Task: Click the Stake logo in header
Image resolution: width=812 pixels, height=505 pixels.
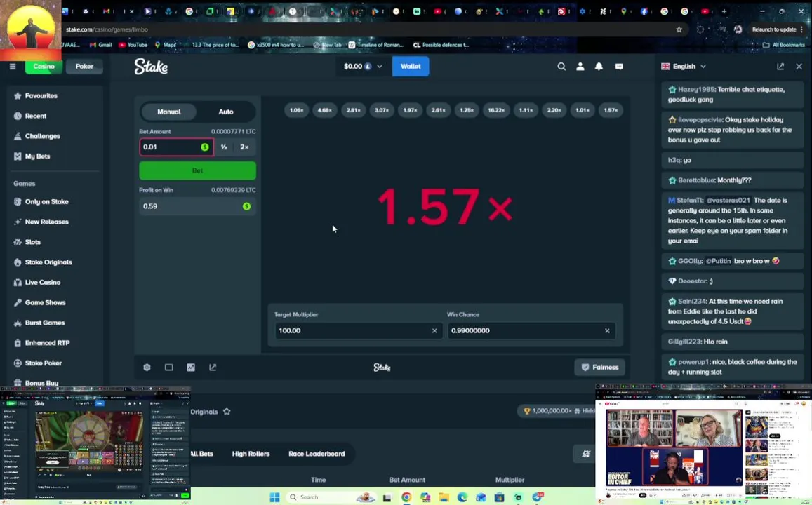Action: [x=151, y=66]
